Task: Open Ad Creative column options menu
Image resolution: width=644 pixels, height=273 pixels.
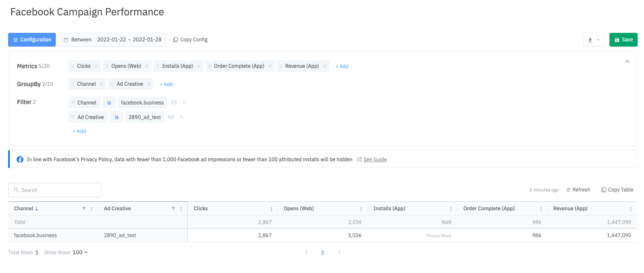Action: coord(181,209)
